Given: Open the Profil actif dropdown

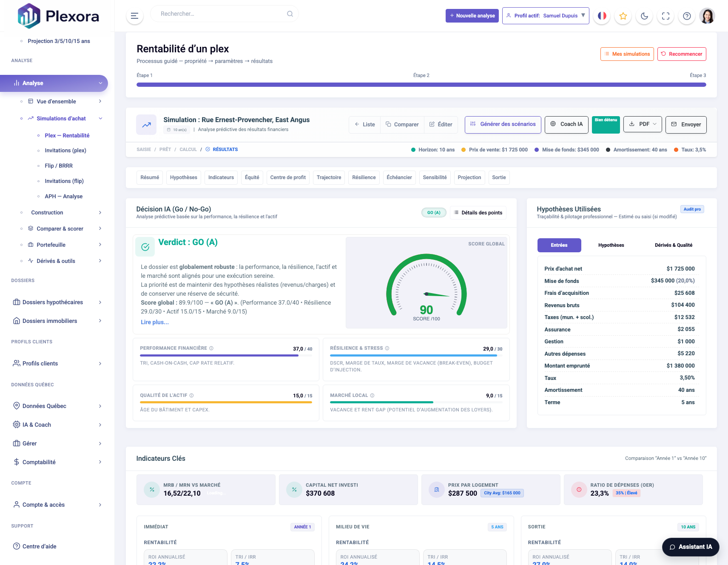Looking at the screenshot, I should click(x=545, y=16).
